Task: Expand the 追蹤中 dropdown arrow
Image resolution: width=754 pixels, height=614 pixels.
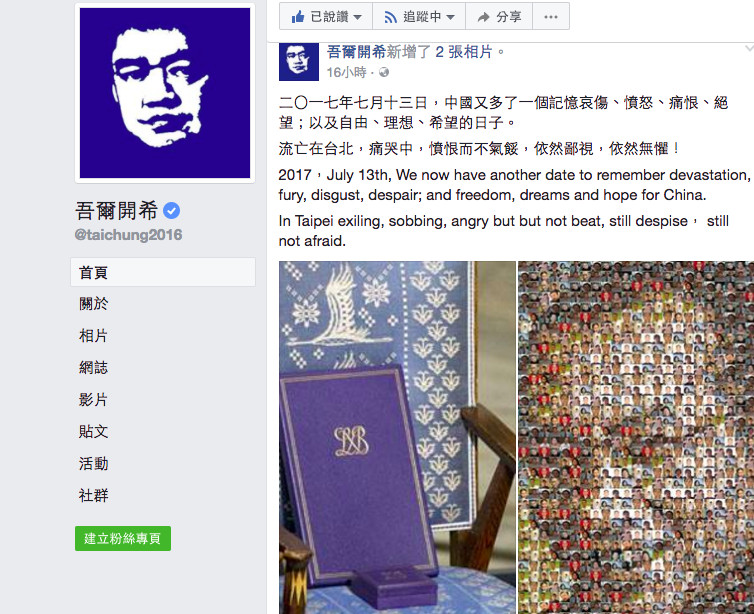Action: pos(450,17)
